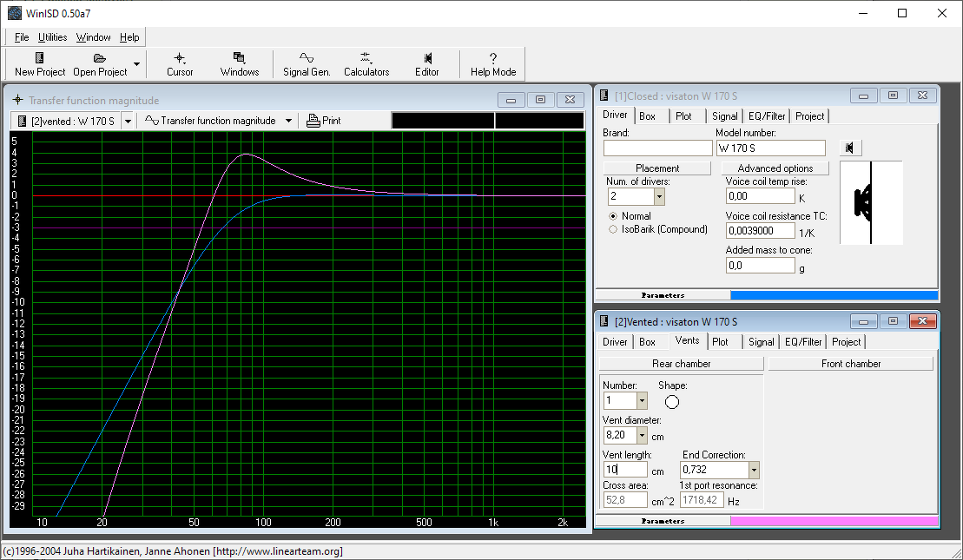Click the Advanced options header button
The width and height of the screenshot is (963, 560).
[x=775, y=168]
